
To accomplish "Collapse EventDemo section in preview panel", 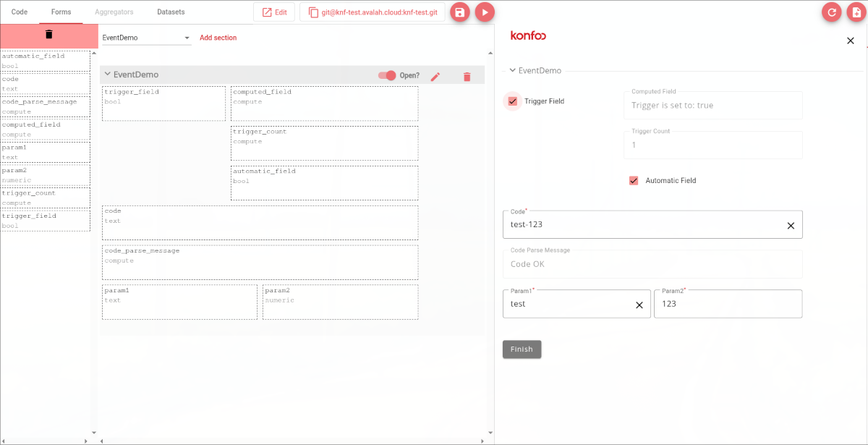I will (x=513, y=71).
